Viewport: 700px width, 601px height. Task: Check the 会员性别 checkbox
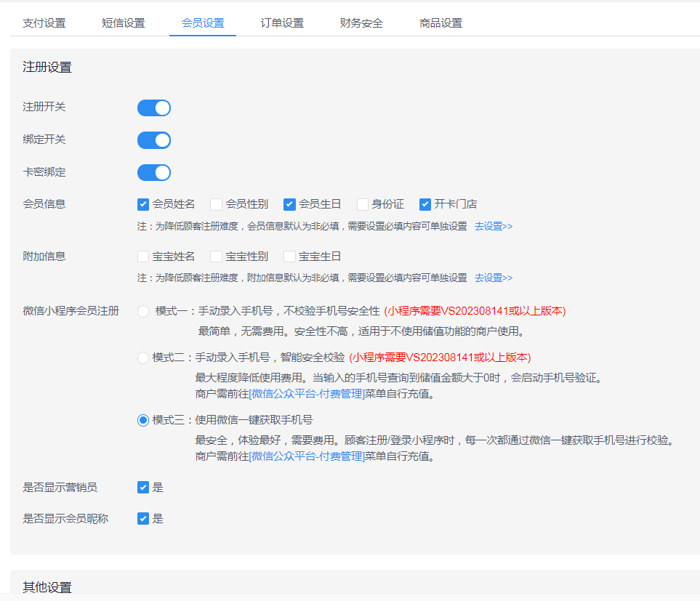216,204
